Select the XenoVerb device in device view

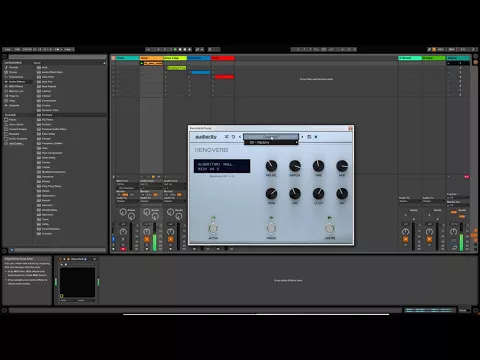78,259
